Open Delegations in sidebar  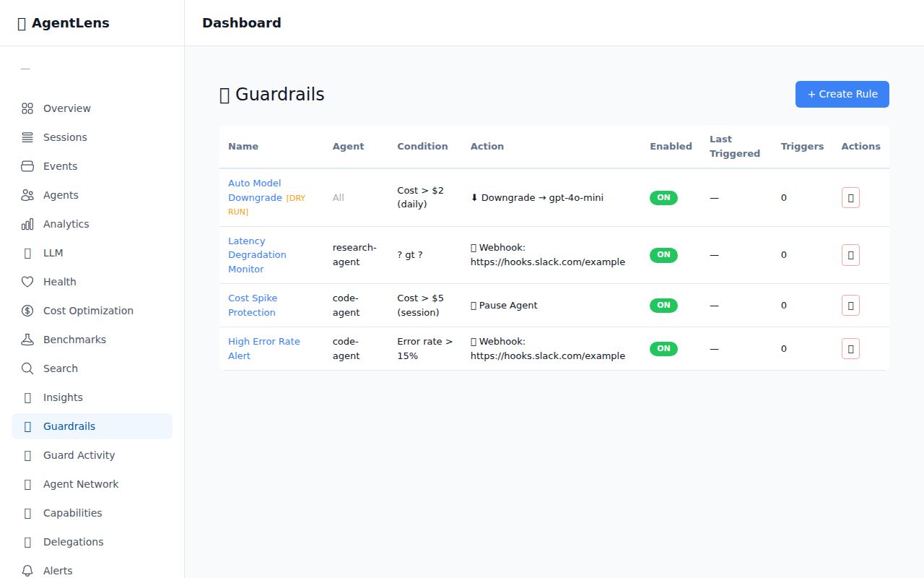tap(92, 542)
